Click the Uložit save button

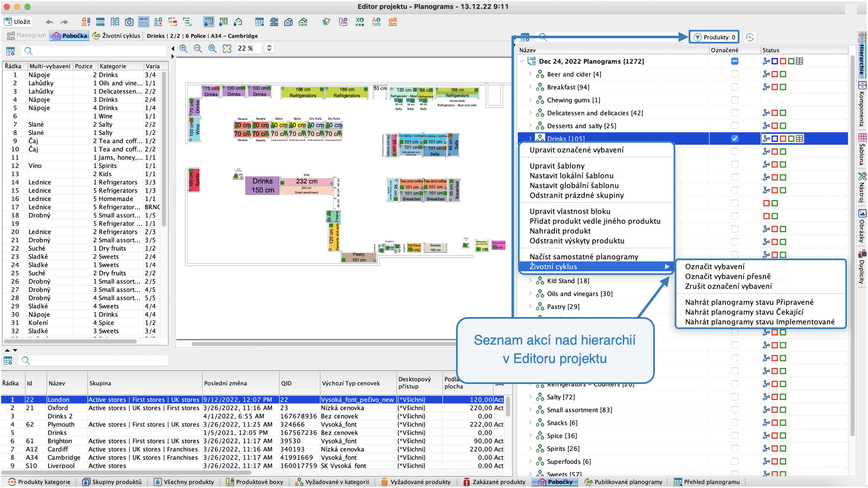[x=18, y=22]
